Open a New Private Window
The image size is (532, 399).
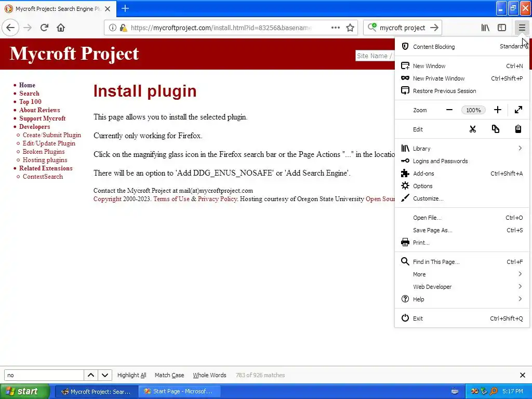pyautogui.click(x=462, y=78)
